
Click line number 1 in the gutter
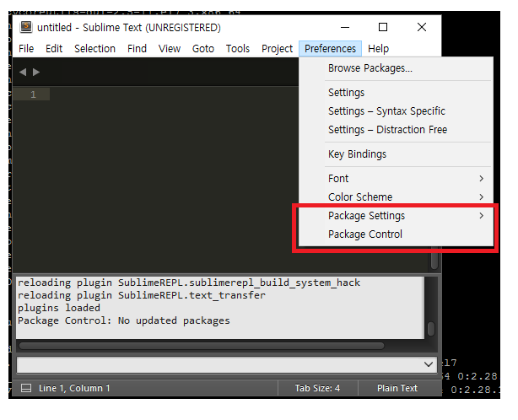click(33, 94)
